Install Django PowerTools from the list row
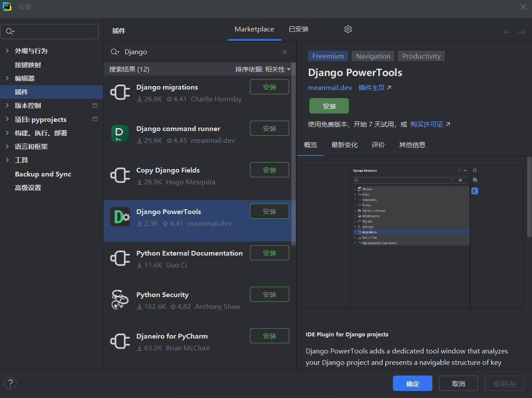The width and height of the screenshot is (532, 398). [269, 211]
